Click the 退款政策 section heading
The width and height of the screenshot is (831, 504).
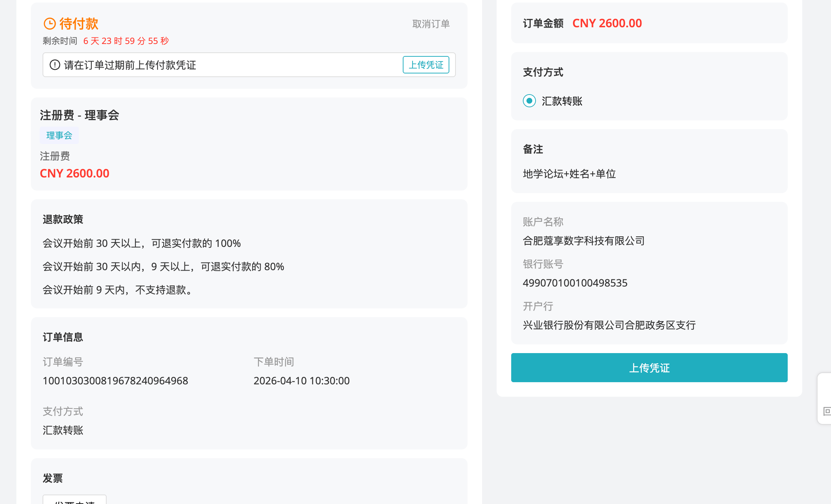[63, 219]
